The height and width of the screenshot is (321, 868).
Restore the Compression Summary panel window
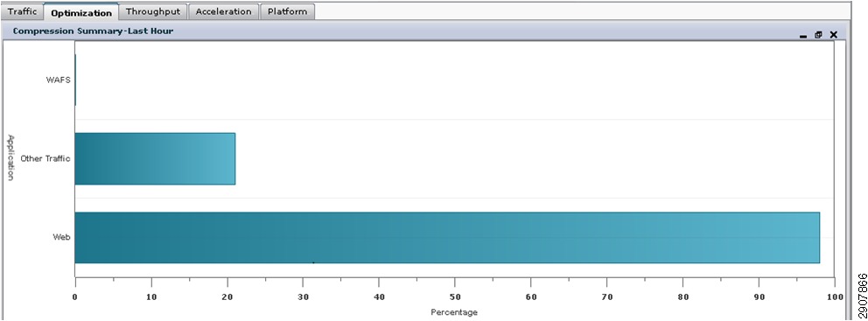pyautogui.click(x=818, y=35)
